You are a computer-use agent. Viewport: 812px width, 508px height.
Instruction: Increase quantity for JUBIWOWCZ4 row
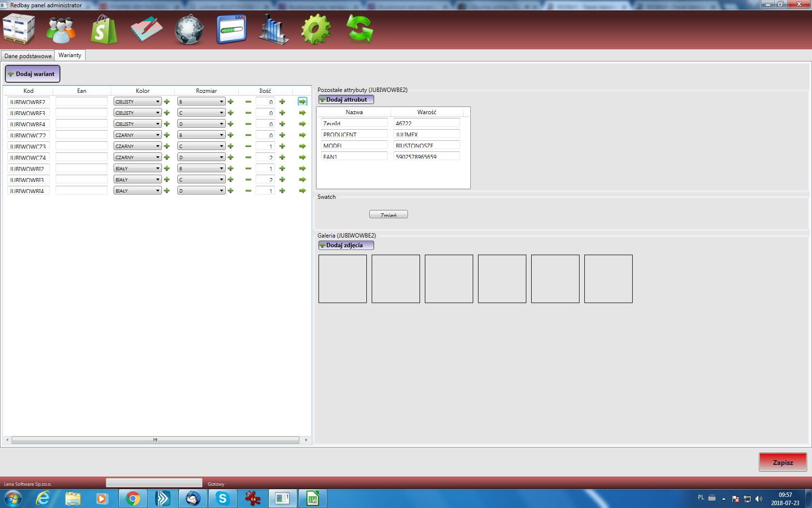(282, 157)
